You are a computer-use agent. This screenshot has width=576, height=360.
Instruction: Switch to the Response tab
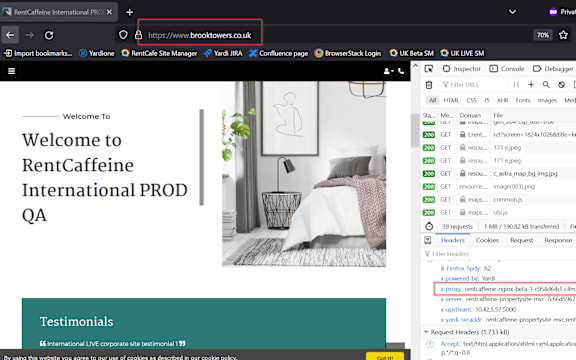(x=558, y=240)
